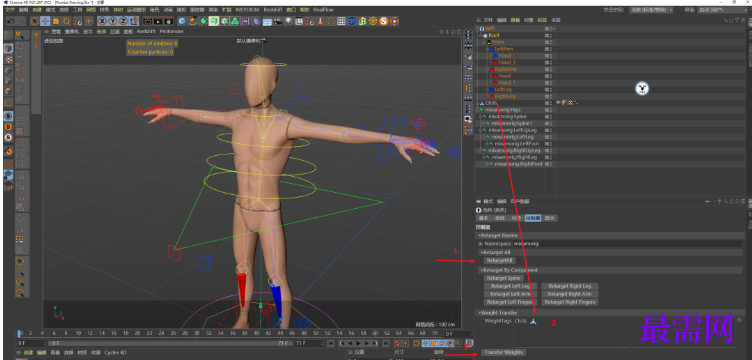Toggle visibility dots for Pelvis row
The width and height of the screenshot is (752, 360).
click(x=551, y=42)
